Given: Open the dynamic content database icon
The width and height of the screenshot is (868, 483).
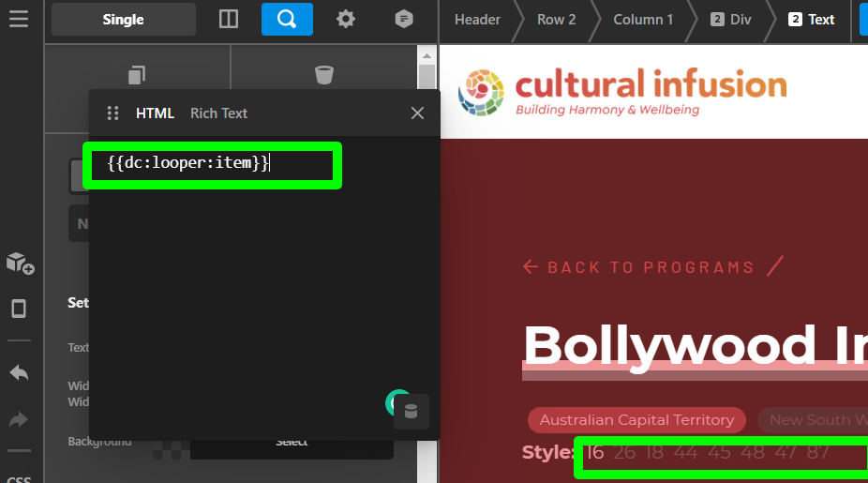Looking at the screenshot, I should (411, 411).
